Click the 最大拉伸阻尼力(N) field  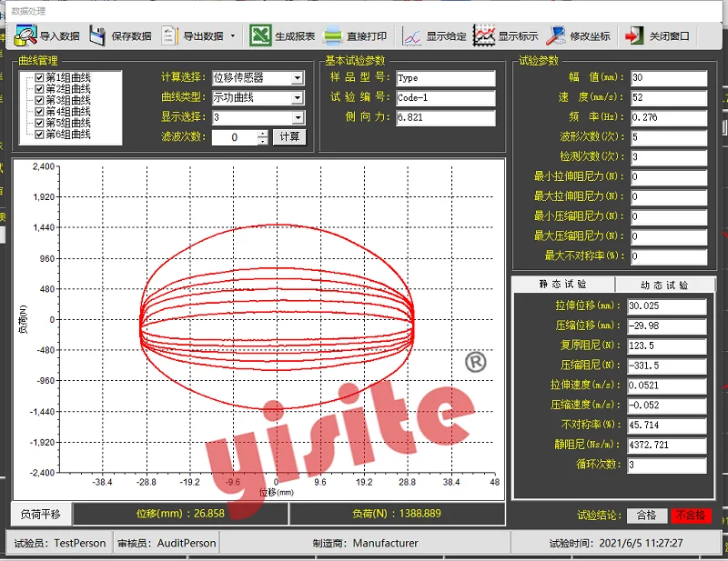coord(669,197)
